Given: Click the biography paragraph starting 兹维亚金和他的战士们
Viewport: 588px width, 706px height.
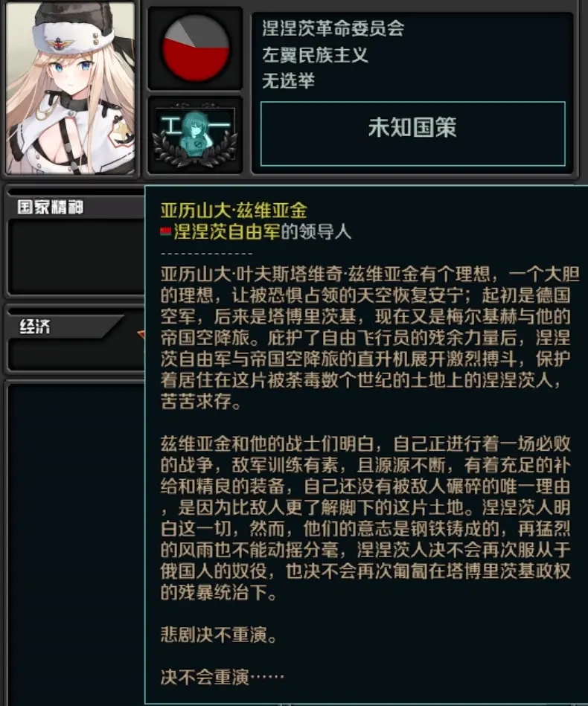Looking at the screenshot, I should click(365, 518).
